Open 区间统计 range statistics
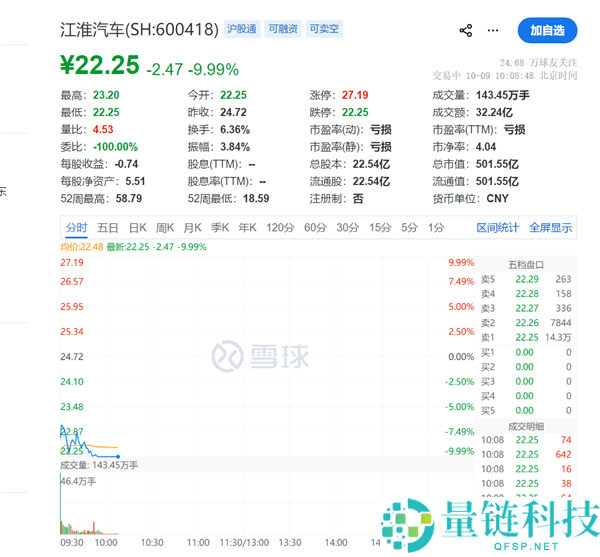This screenshot has width=600, height=557. (497, 228)
